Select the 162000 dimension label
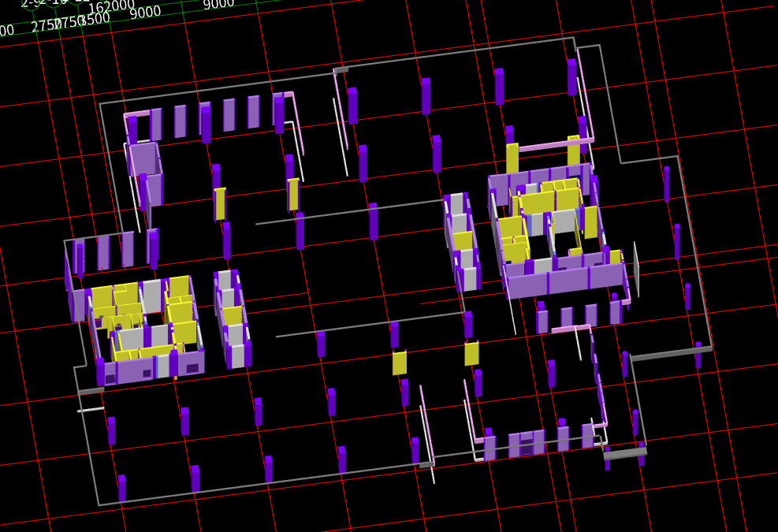This screenshot has width=778, height=532. pyautogui.click(x=112, y=7)
